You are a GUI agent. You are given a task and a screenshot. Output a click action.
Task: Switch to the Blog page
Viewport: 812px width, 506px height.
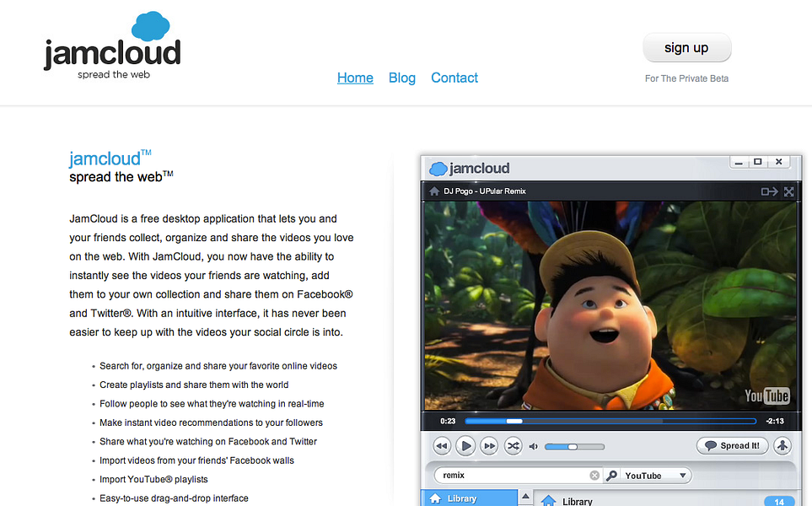coord(401,78)
